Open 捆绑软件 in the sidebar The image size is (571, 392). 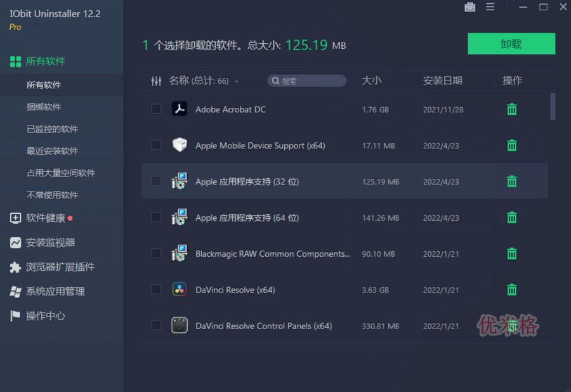point(44,107)
